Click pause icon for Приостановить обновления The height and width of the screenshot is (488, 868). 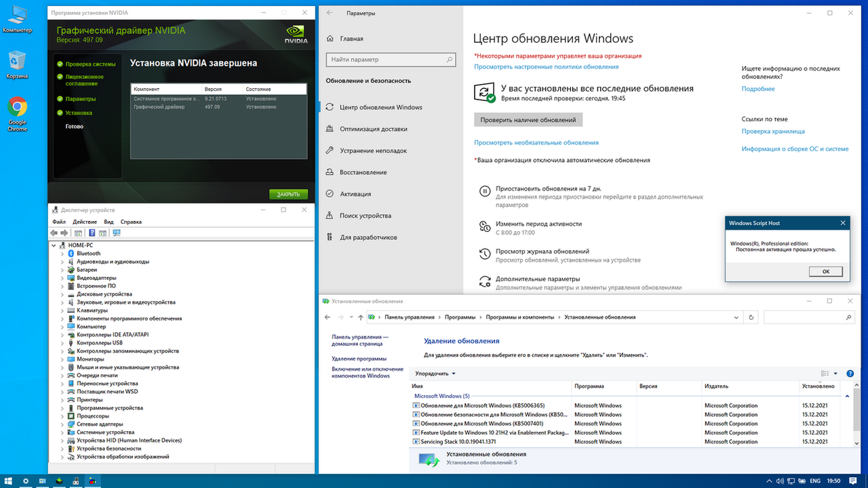(485, 192)
